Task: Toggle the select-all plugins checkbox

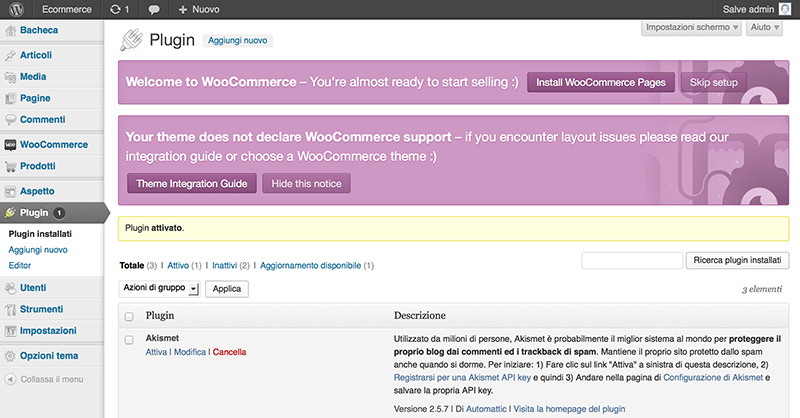Action: coord(129,316)
